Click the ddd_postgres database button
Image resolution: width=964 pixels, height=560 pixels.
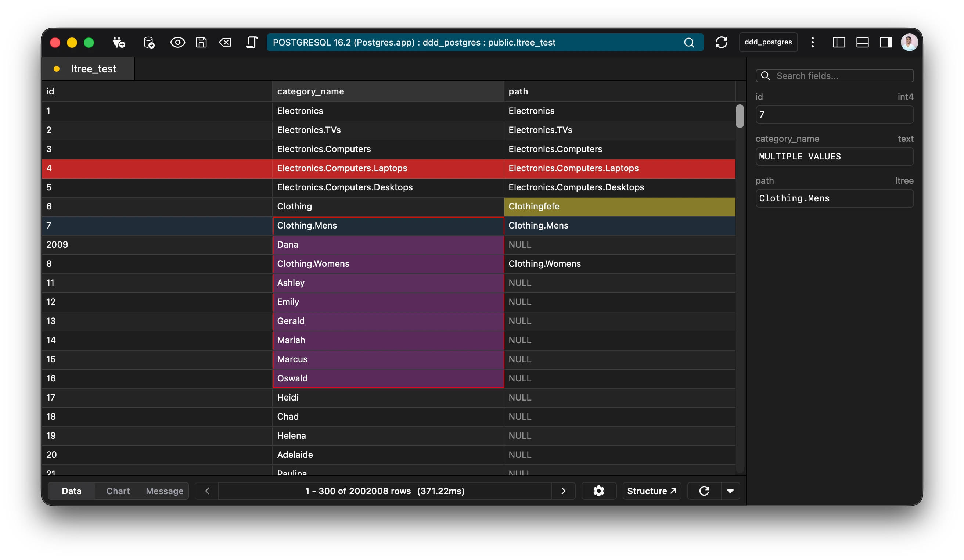pyautogui.click(x=768, y=43)
